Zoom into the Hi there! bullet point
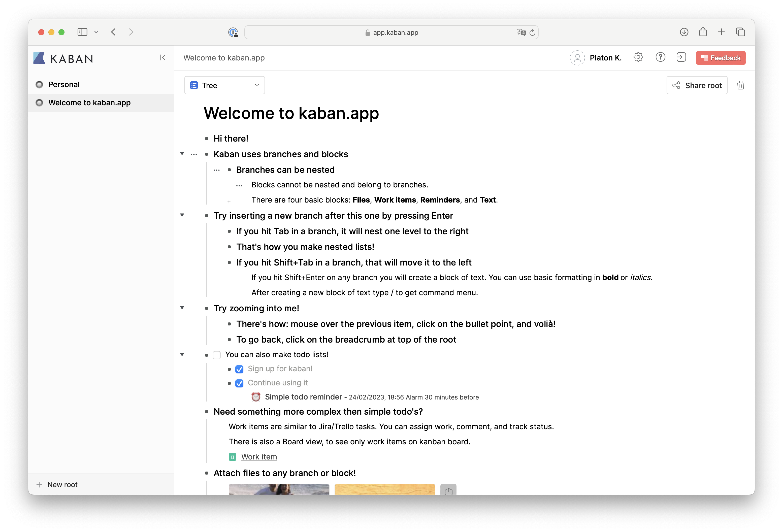This screenshot has height=532, width=783. (207, 139)
